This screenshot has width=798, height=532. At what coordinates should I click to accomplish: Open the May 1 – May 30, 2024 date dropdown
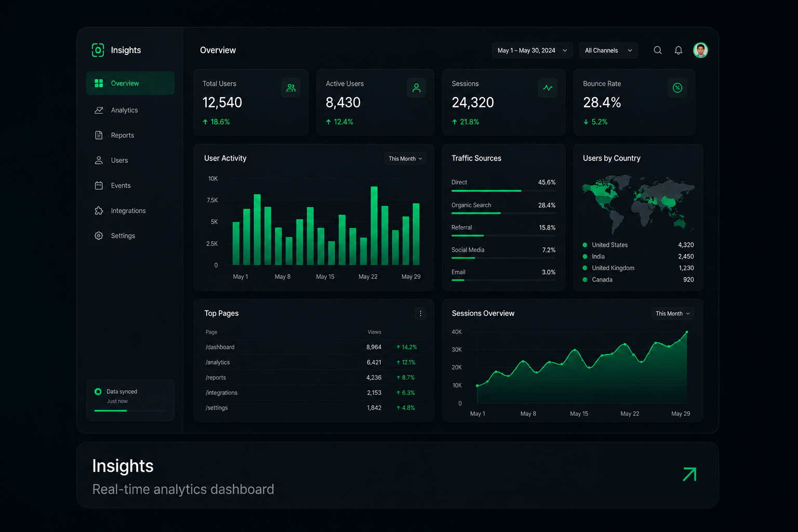(x=532, y=50)
